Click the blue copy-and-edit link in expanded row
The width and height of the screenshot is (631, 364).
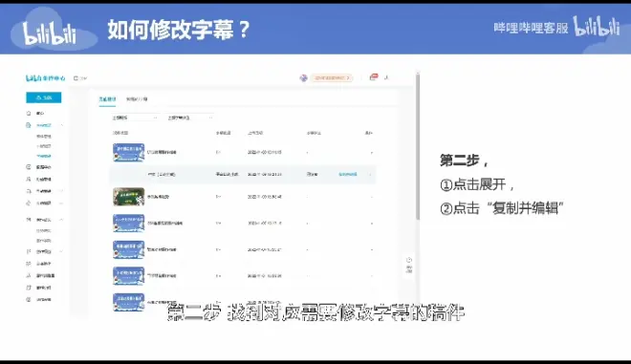(x=348, y=174)
